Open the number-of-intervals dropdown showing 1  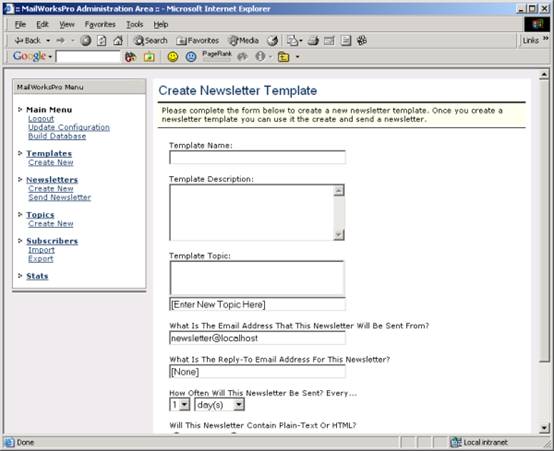[179, 405]
